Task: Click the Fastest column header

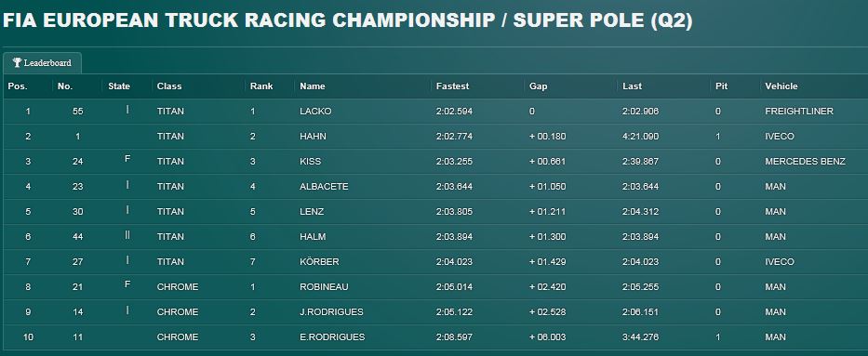Action: (452, 86)
